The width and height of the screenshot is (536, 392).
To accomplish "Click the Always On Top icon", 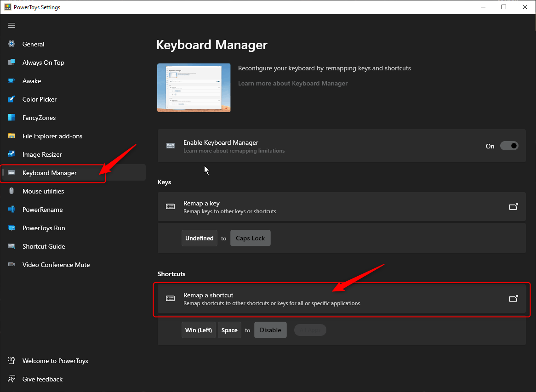I will point(11,62).
